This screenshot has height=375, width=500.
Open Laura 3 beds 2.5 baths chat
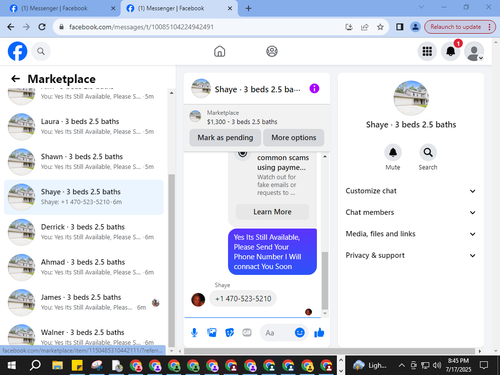pyautogui.click(x=83, y=126)
